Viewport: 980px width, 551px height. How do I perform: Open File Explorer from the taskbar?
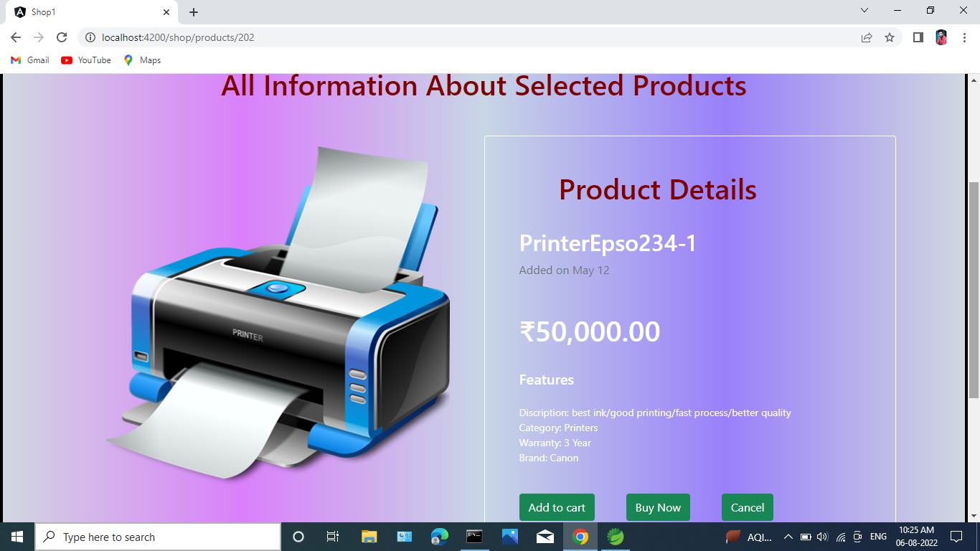click(x=369, y=537)
